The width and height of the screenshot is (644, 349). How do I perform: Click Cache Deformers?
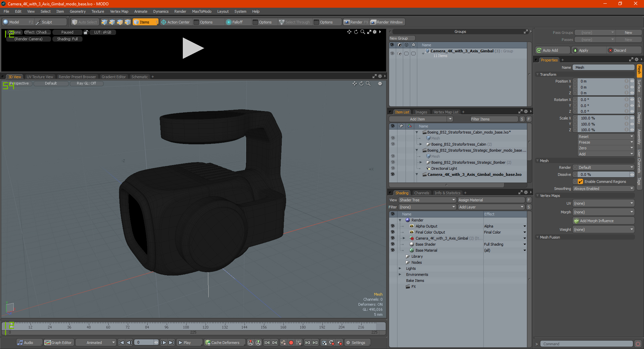click(x=224, y=343)
